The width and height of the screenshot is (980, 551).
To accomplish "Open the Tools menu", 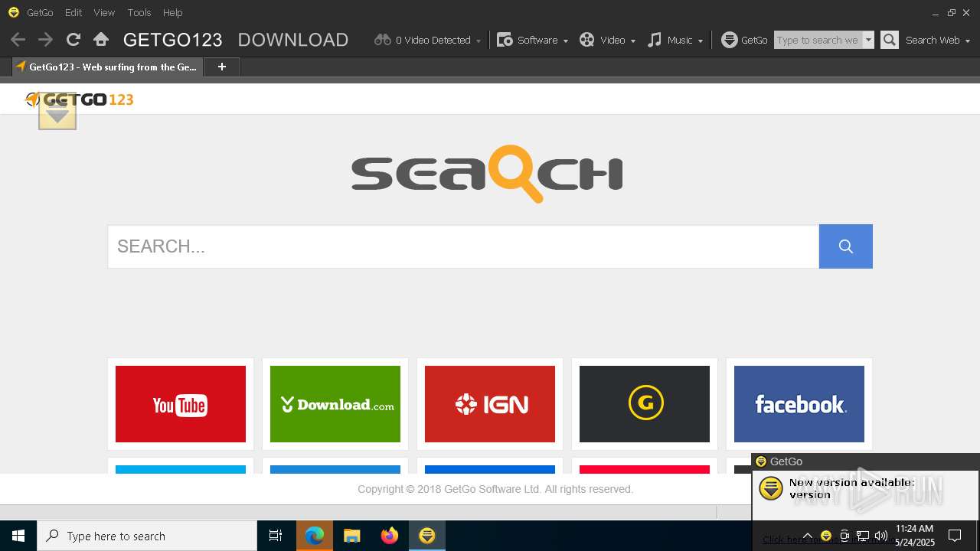I will [139, 12].
